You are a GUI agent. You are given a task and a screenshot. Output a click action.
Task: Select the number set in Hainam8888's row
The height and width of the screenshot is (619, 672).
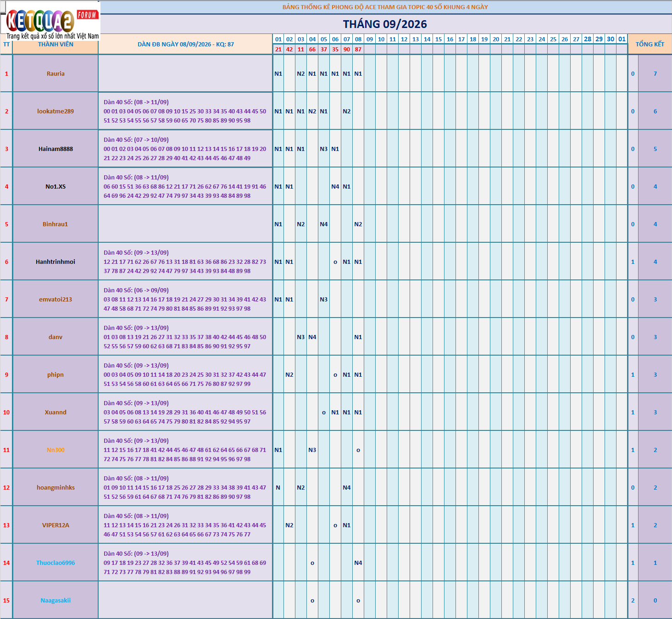(185, 149)
